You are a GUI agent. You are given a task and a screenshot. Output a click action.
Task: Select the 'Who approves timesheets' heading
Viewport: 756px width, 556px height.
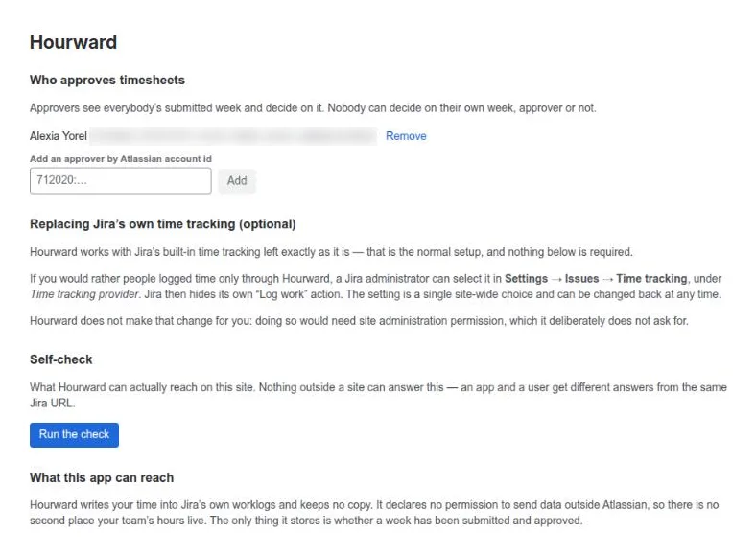click(107, 80)
